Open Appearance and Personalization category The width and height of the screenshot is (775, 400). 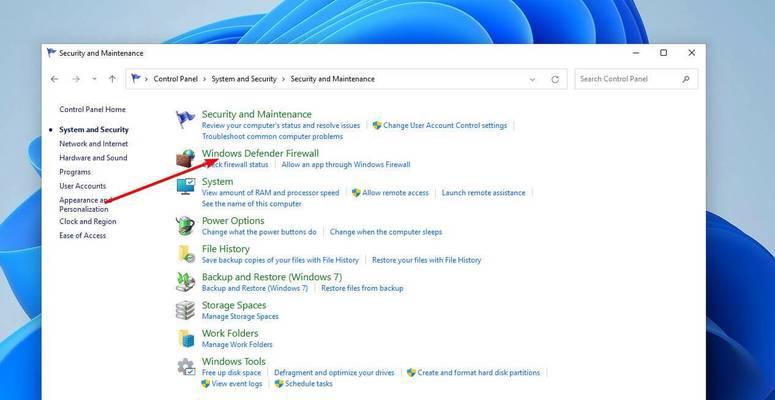click(x=86, y=205)
